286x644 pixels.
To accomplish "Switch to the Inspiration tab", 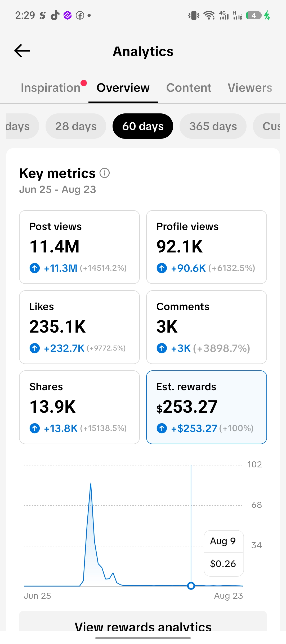I will pos(51,88).
